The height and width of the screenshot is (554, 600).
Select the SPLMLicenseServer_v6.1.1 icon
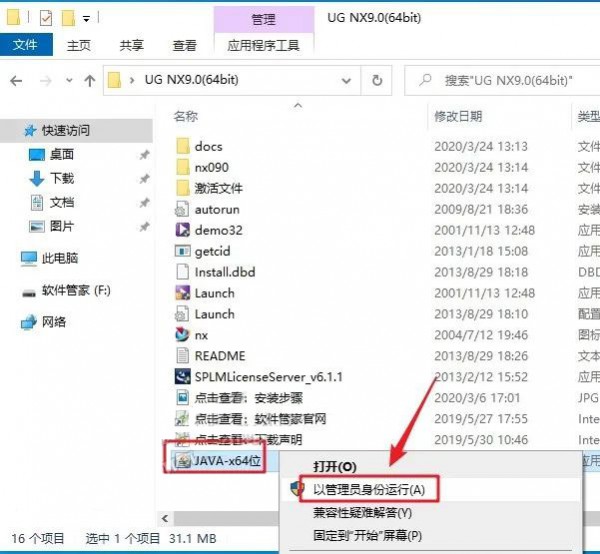183,376
